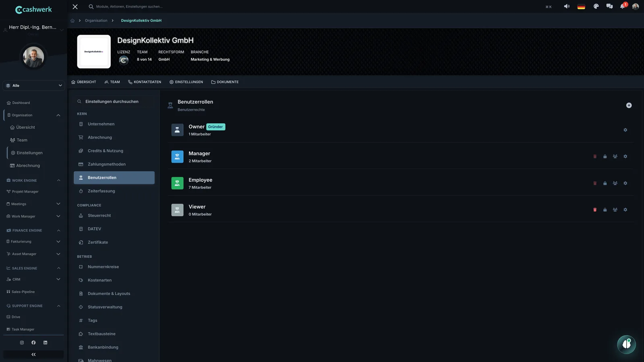The height and width of the screenshot is (362, 644).
Task: Switch to DOKUMENTE tab
Action: tap(225, 82)
